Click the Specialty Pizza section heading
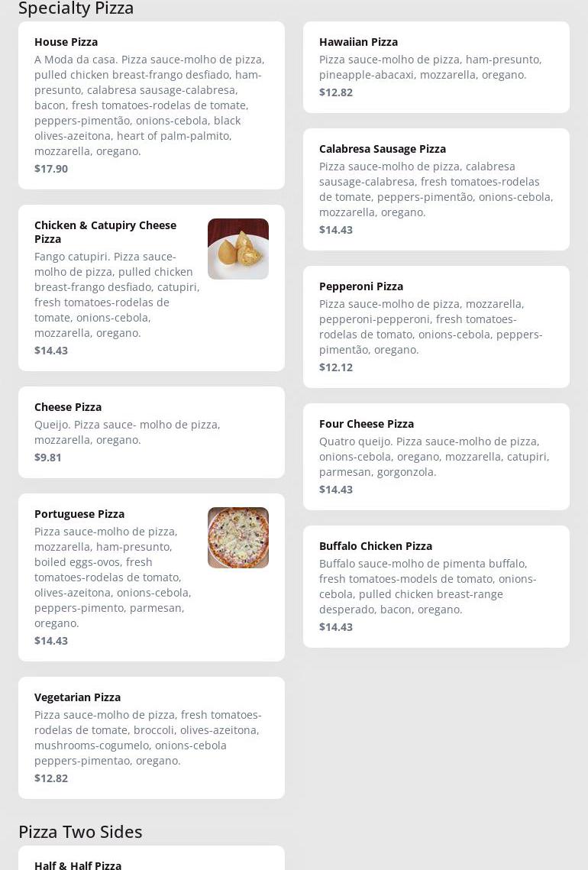Viewport: 588px width, 870px height. point(76,8)
